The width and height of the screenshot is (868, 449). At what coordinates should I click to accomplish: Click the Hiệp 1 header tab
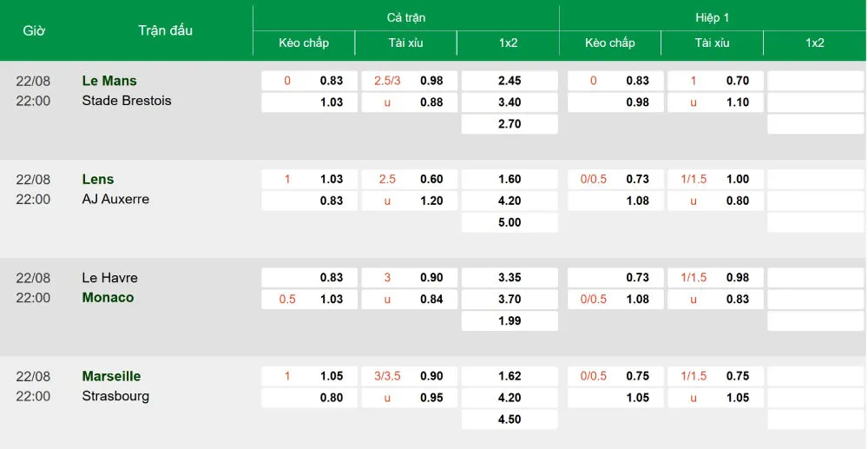(712, 17)
